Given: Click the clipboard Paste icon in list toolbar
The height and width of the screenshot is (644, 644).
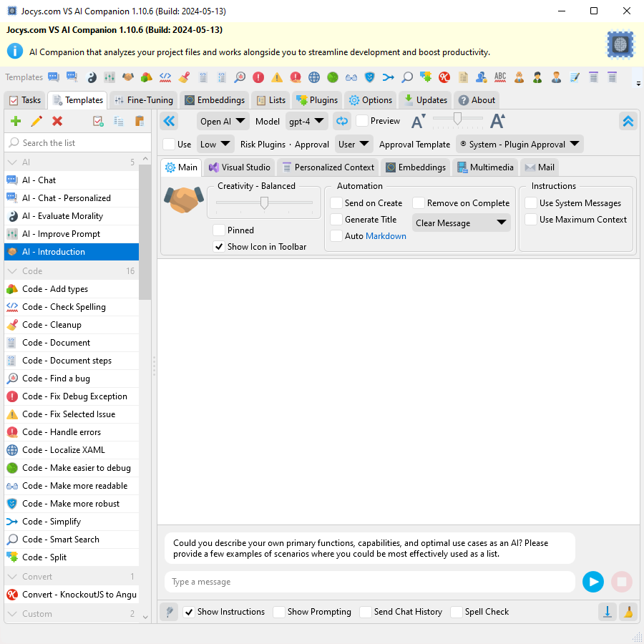Looking at the screenshot, I should tap(140, 121).
